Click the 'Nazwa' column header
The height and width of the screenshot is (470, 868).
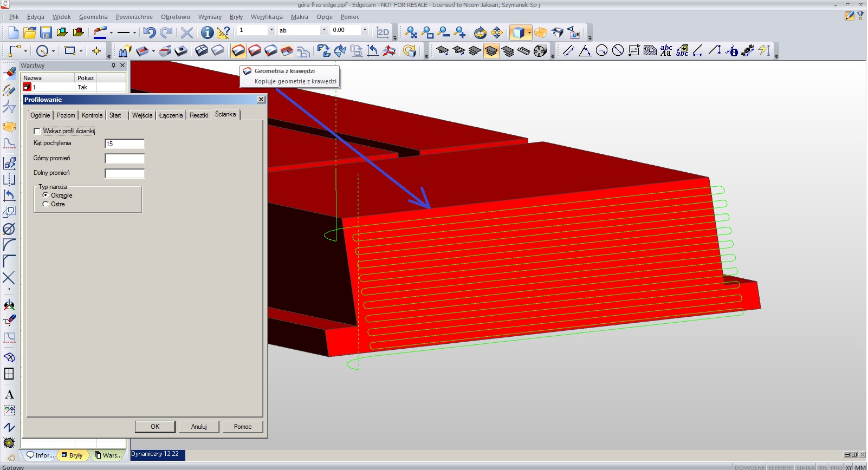click(48, 78)
